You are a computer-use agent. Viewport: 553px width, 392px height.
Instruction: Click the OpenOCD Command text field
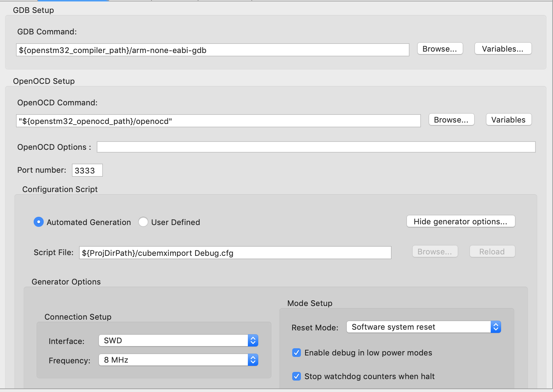pyautogui.click(x=218, y=121)
